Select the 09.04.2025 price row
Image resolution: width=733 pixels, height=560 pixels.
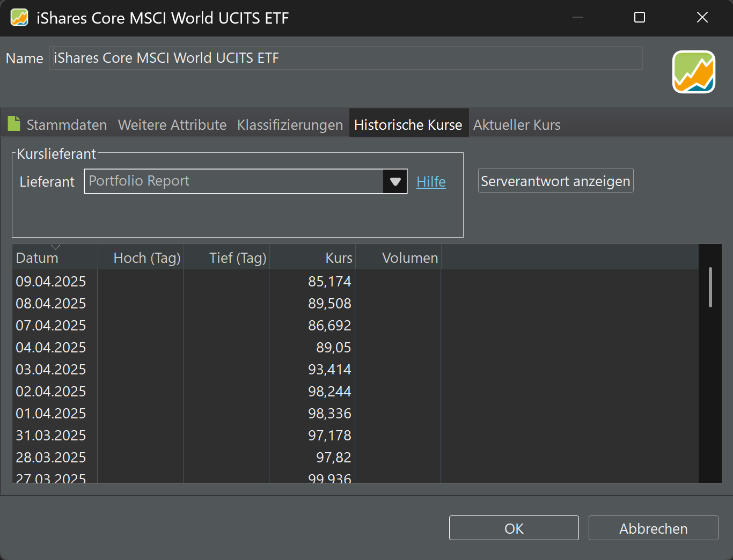355,281
